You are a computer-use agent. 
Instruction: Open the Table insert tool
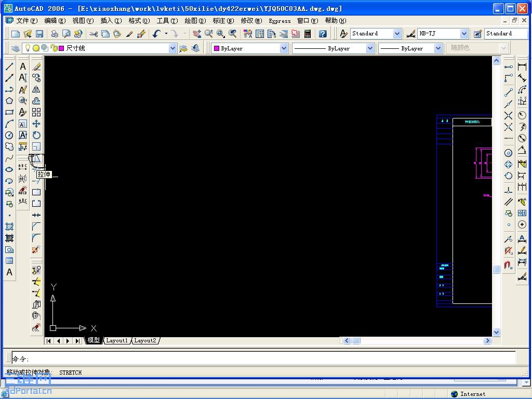coord(9,261)
